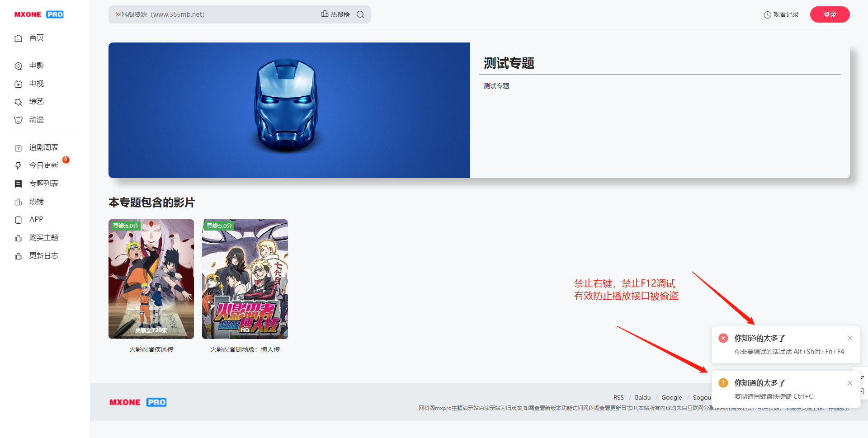
Task: Click the 豆瓣:6.0分 rating badge
Action: [125, 226]
